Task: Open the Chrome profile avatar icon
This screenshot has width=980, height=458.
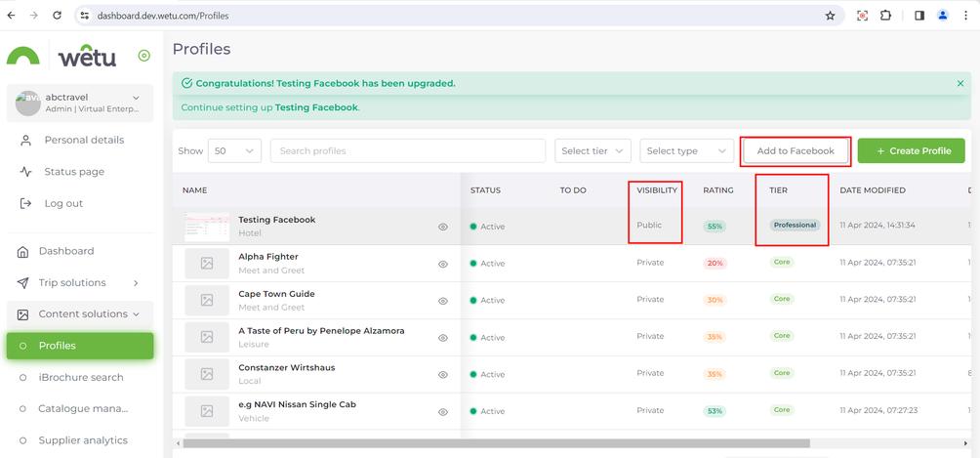Action: tap(943, 16)
